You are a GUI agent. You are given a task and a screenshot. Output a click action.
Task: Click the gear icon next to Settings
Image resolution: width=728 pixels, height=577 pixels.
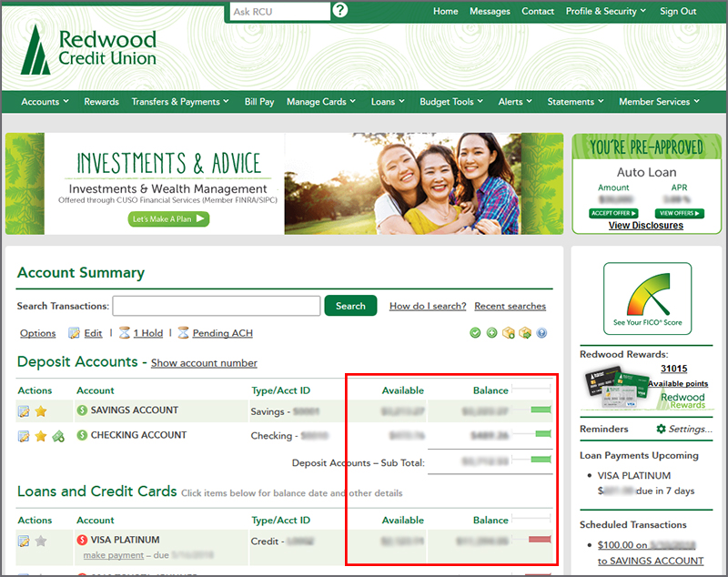(662, 429)
